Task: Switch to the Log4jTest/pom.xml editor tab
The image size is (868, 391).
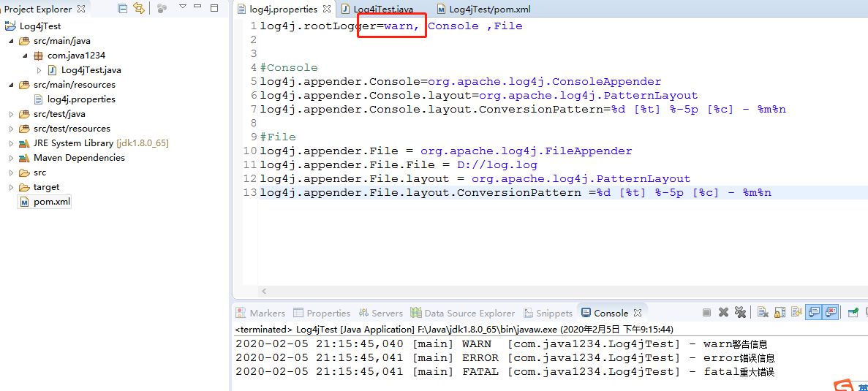Action: click(484, 9)
